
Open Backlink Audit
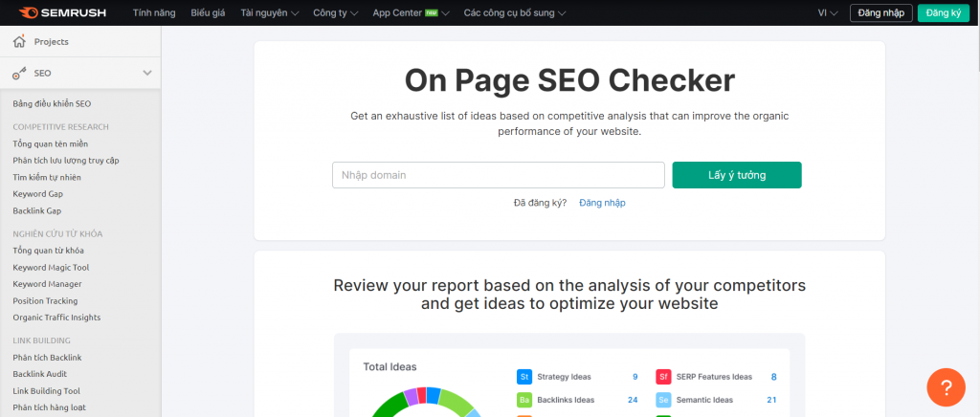pyautogui.click(x=39, y=374)
